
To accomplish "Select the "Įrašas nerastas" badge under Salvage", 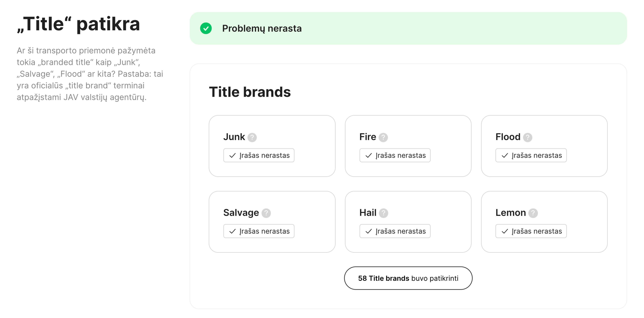I will (x=259, y=231).
